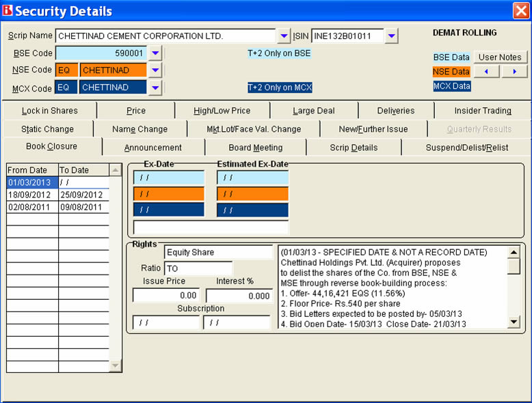
Task: Click orange NSE Estimated Ex-Date field
Action: 253,194
